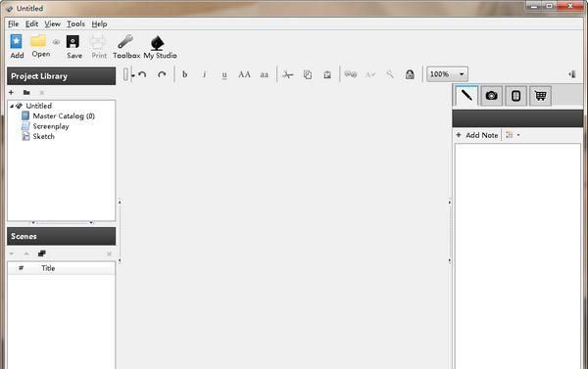Collapse the Untitled project tree node
The height and width of the screenshot is (369, 588).
[x=12, y=106]
